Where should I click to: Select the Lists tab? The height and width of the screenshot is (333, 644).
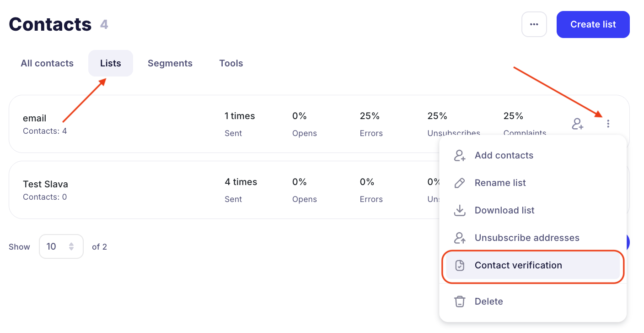pyautogui.click(x=111, y=63)
